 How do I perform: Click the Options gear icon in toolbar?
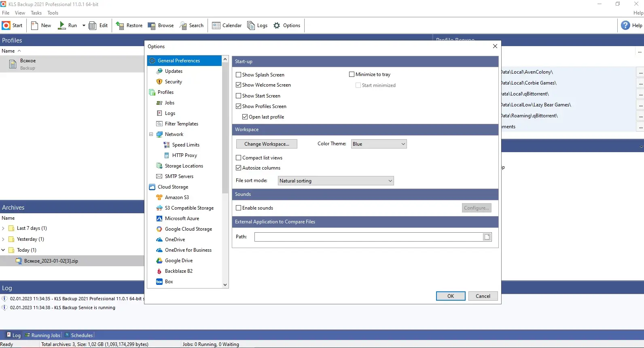point(277,25)
